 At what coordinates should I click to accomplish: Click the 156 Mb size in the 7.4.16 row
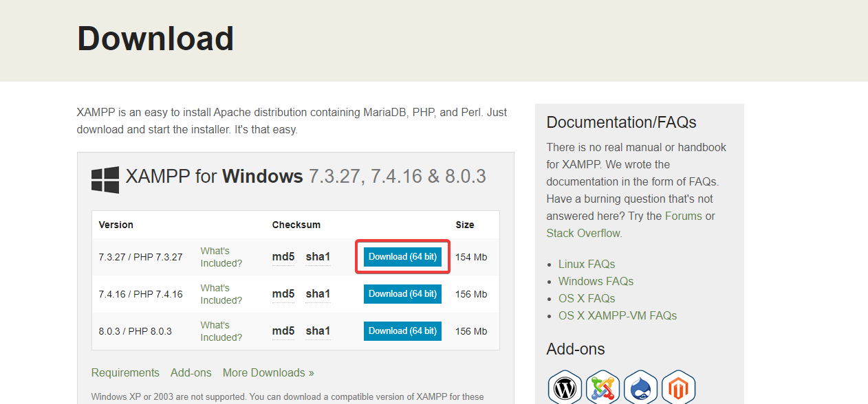[471, 294]
